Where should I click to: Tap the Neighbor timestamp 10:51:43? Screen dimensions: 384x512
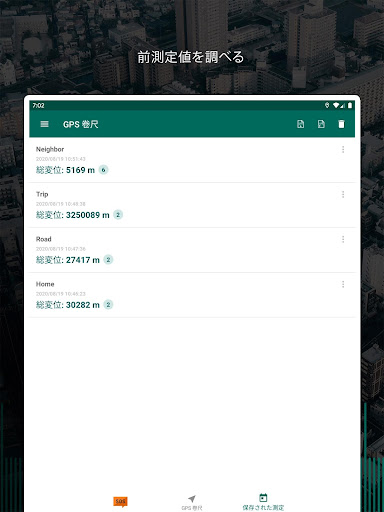(61, 159)
